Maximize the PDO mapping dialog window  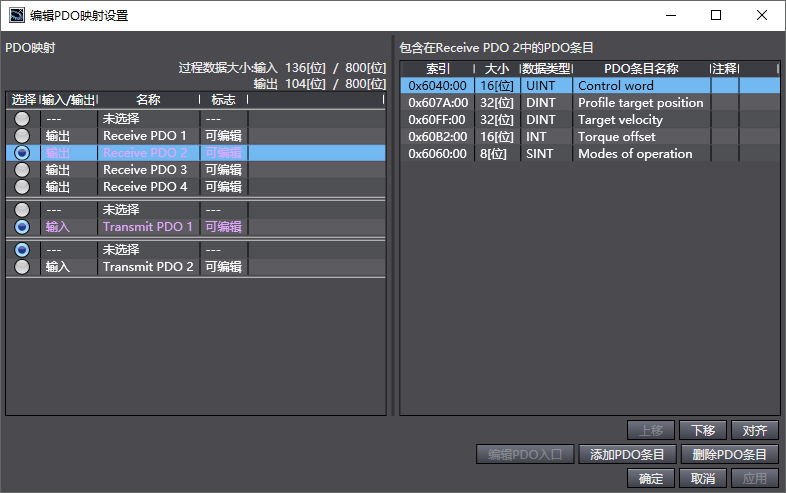coord(716,15)
